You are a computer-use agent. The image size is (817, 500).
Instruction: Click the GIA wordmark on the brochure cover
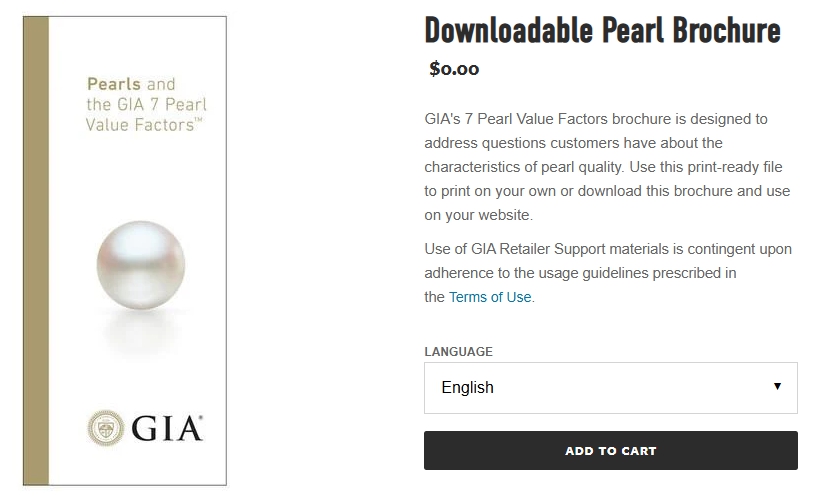167,428
